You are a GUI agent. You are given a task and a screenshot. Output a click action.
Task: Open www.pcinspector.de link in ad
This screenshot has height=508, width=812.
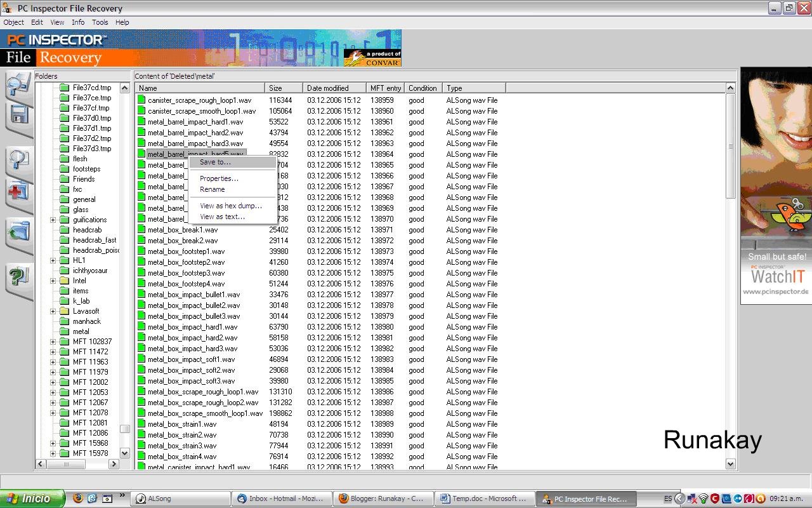coord(776,292)
